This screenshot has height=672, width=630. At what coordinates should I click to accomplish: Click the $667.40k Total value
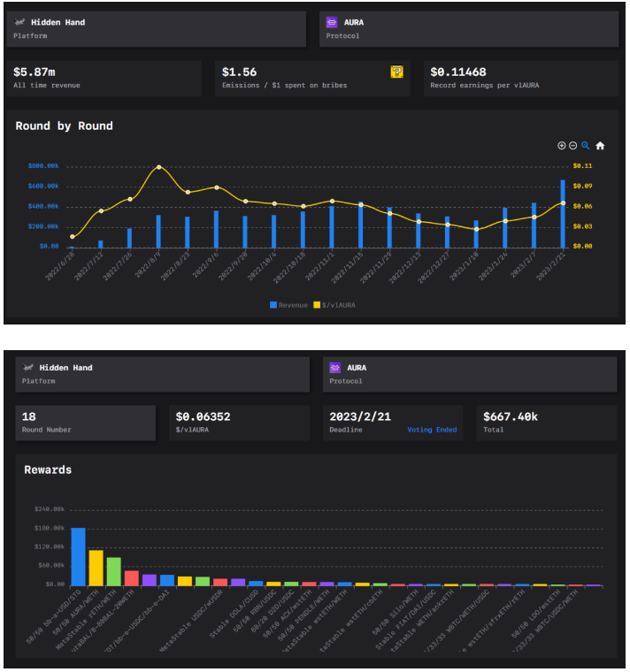[x=511, y=416]
